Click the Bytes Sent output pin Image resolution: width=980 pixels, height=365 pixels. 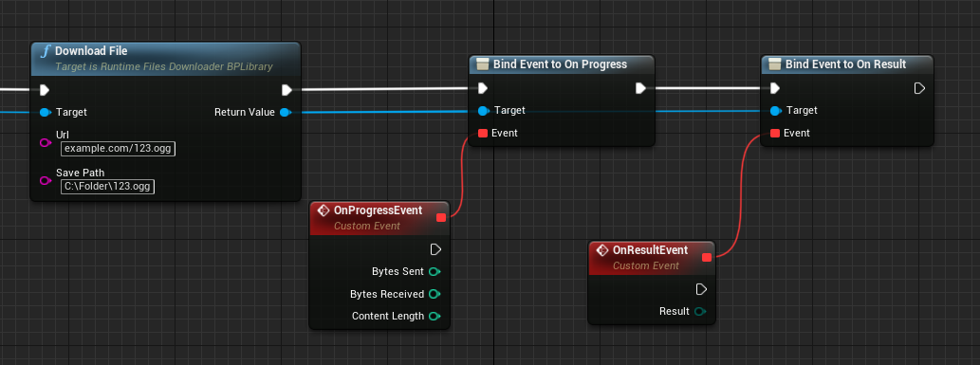(x=435, y=271)
